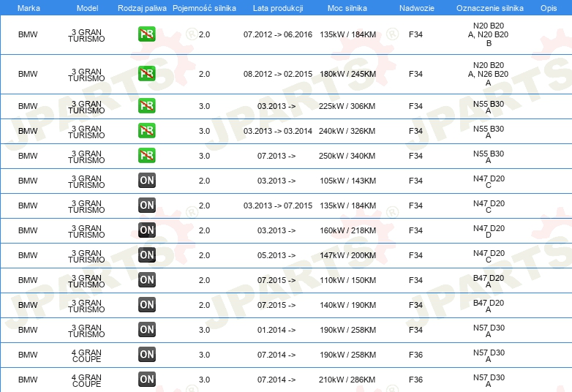The width and height of the screenshot is (572, 392).
Task: Select engine power 225kW / 306KM
Action: click(x=347, y=106)
